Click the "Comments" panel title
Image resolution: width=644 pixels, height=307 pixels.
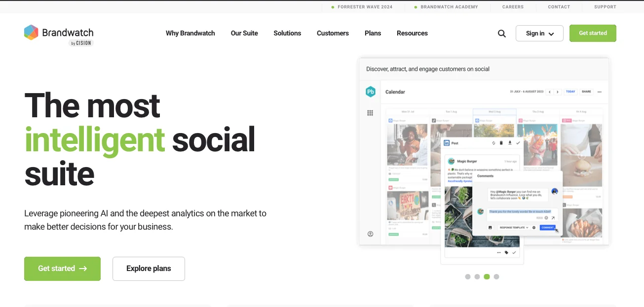(486, 176)
